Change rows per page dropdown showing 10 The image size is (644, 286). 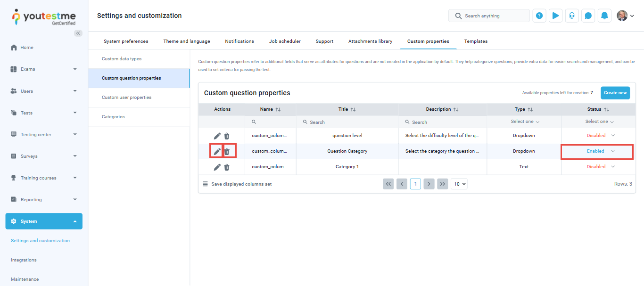pyautogui.click(x=459, y=184)
